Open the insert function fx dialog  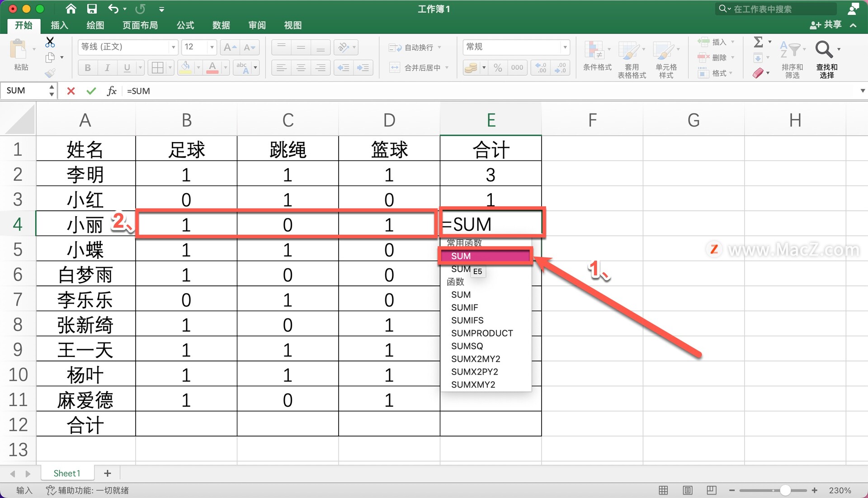click(112, 91)
